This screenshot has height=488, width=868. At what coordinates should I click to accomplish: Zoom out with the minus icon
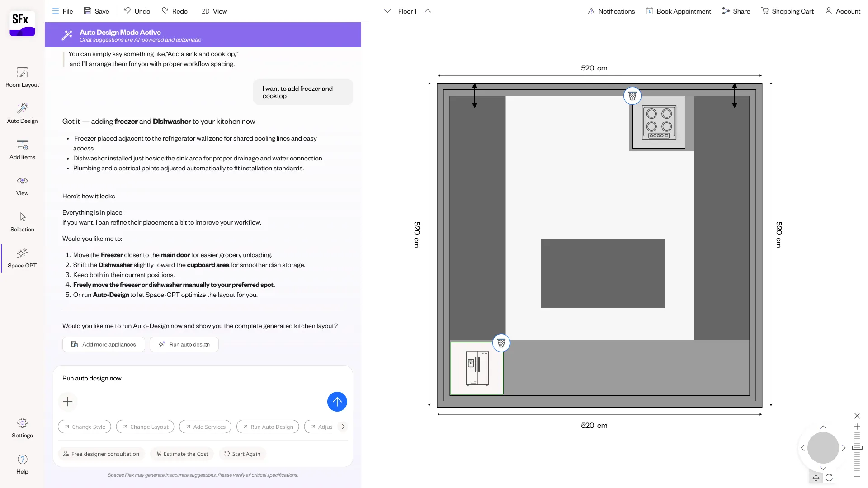click(x=857, y=476)
